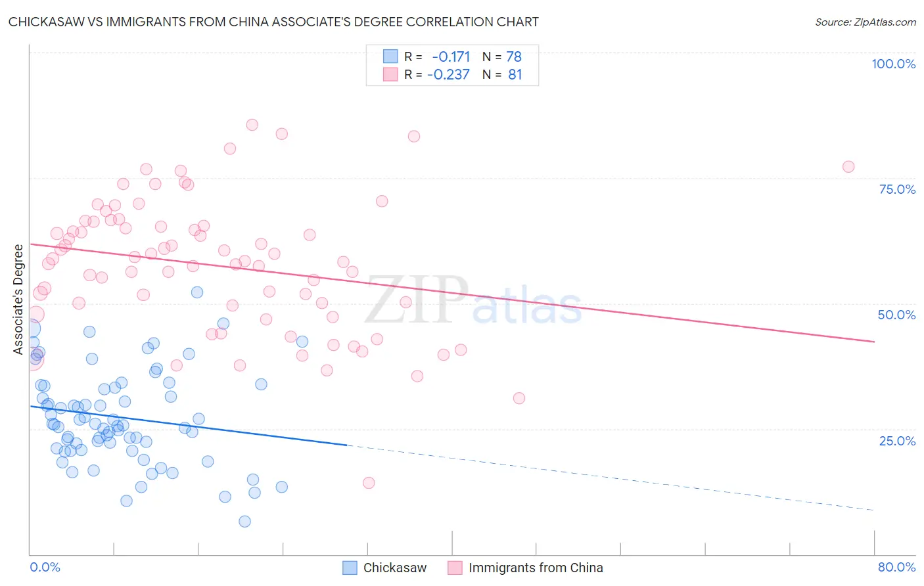Image resolution: width=924 pixels, height=586 pixels.
Task: Click the N = 81 statistic value
Action: pos(502,74)
